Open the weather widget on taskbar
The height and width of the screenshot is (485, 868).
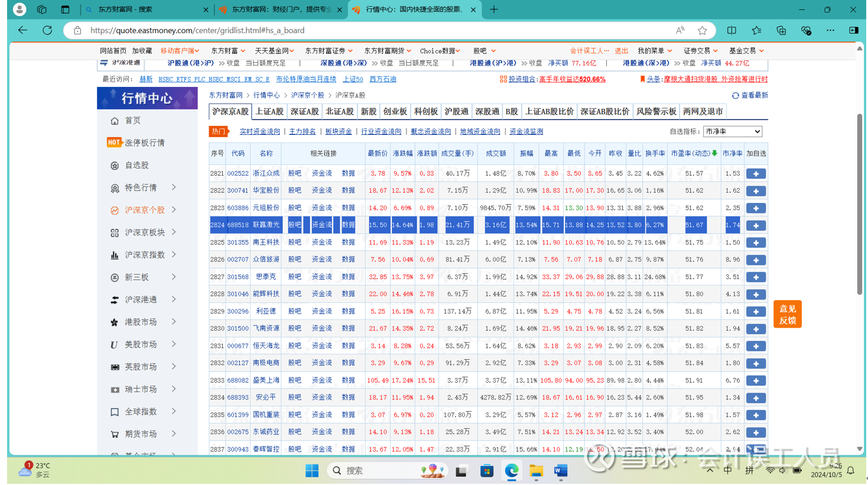[x=34, y=470]
